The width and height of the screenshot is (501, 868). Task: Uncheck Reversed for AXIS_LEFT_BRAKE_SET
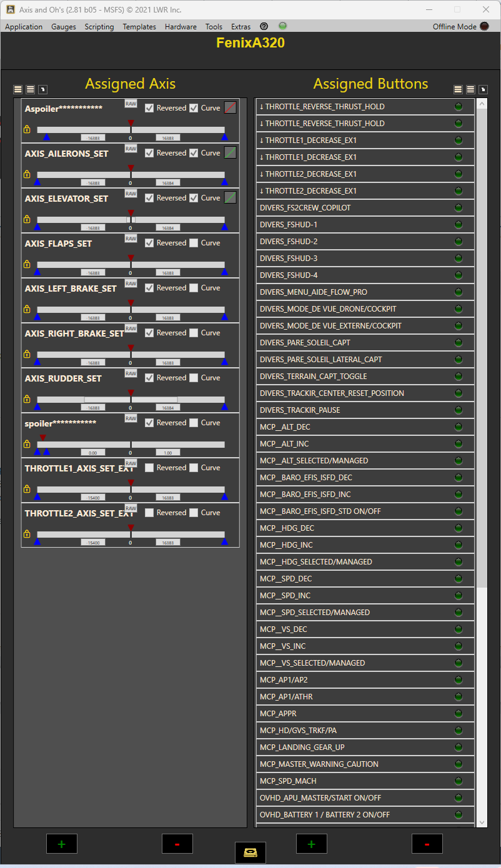point(149,287)
